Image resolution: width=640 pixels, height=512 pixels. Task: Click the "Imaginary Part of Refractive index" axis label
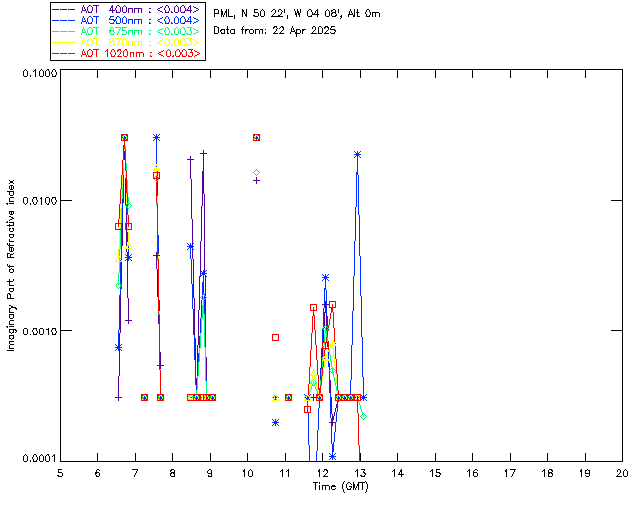tap(11, 265)
